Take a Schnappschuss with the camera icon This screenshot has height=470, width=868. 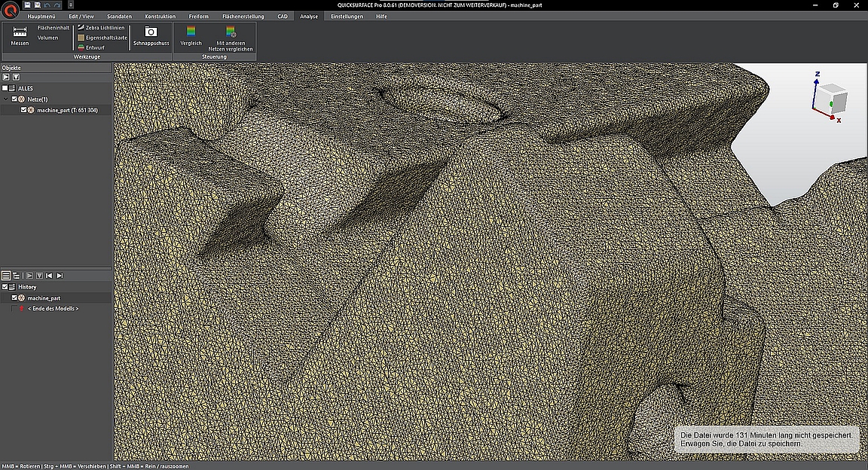tap(151, 35)
